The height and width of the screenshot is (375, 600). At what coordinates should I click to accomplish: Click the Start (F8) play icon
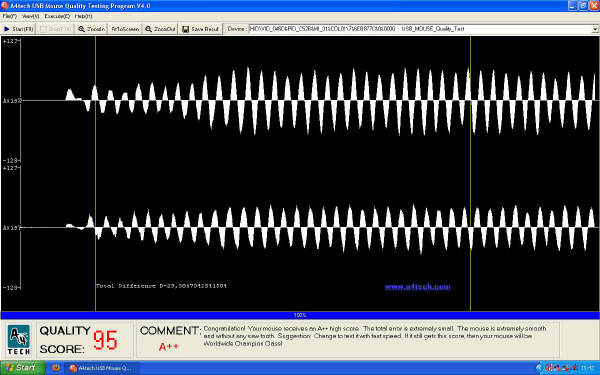[7, 29]
